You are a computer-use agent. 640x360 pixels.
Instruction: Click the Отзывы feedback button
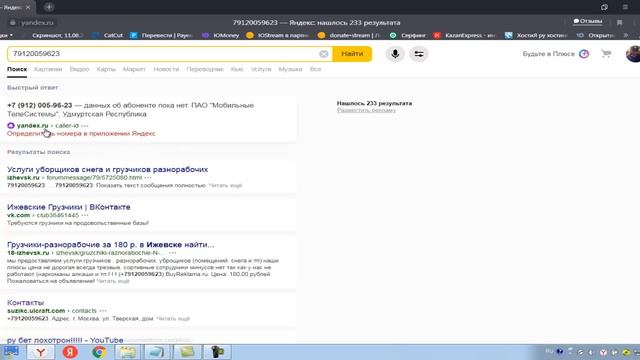588,21
